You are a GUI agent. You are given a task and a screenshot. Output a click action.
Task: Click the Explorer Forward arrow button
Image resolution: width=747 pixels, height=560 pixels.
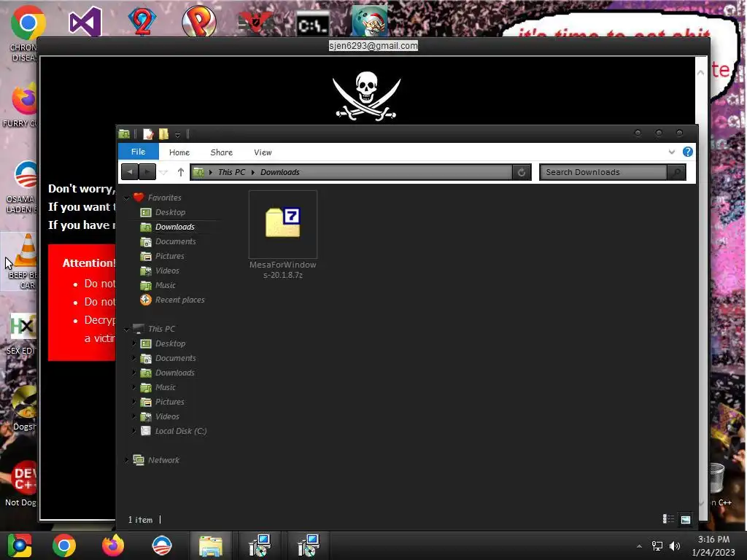tap(147, 172)
